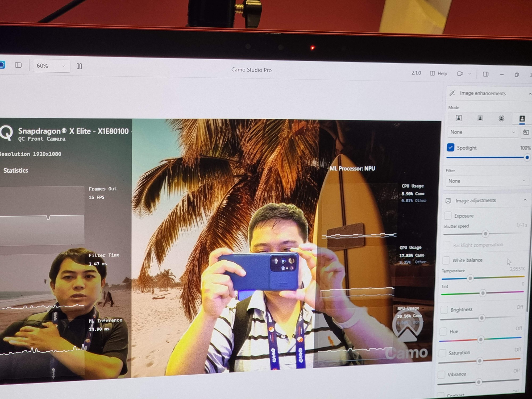Select the sparkle effect mode icon
Viewport: 532px width, 399px height.
[x=501, y=118]
